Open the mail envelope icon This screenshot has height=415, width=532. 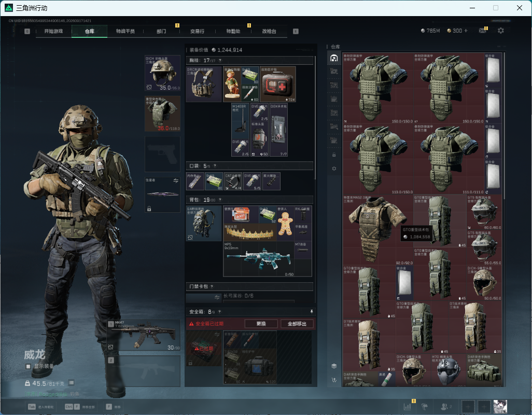(x=482, y=31)
